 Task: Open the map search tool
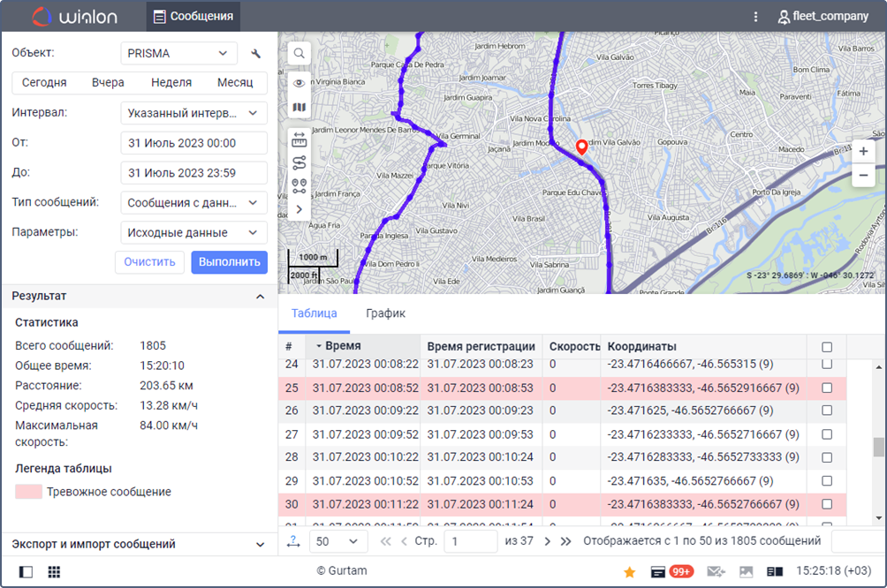click(x=299, y=54)
